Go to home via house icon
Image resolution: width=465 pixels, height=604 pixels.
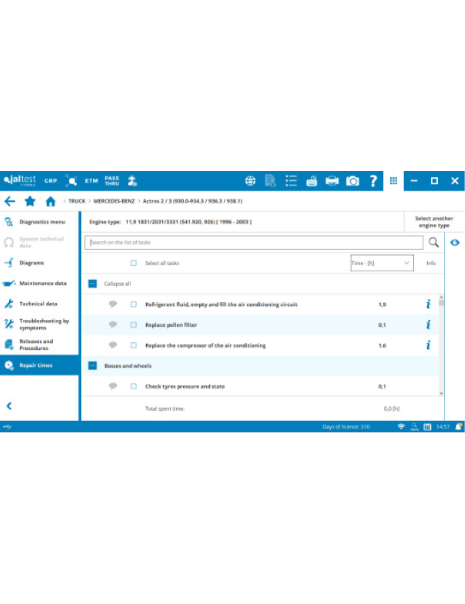[x=50, y=201]
